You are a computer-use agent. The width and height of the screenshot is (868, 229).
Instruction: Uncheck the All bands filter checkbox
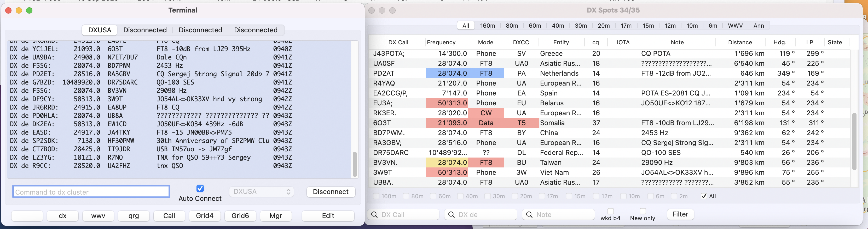(704, 196)
